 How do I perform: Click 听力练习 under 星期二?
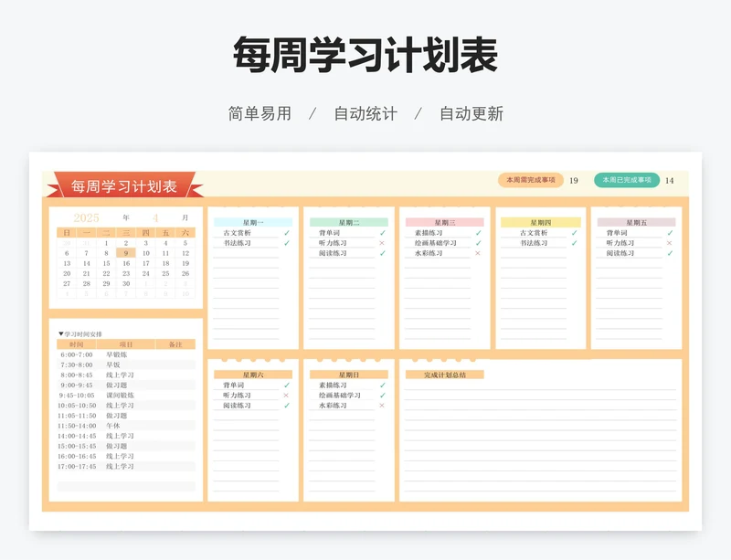coord(333,243)
